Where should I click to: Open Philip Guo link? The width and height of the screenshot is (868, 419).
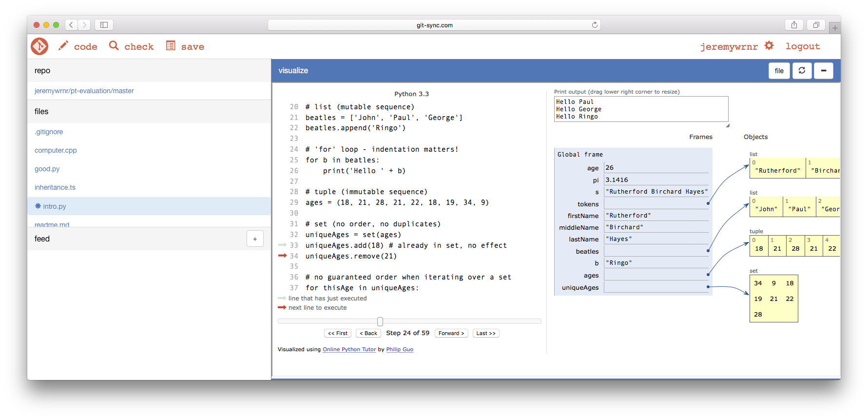(x=400, y=349)
